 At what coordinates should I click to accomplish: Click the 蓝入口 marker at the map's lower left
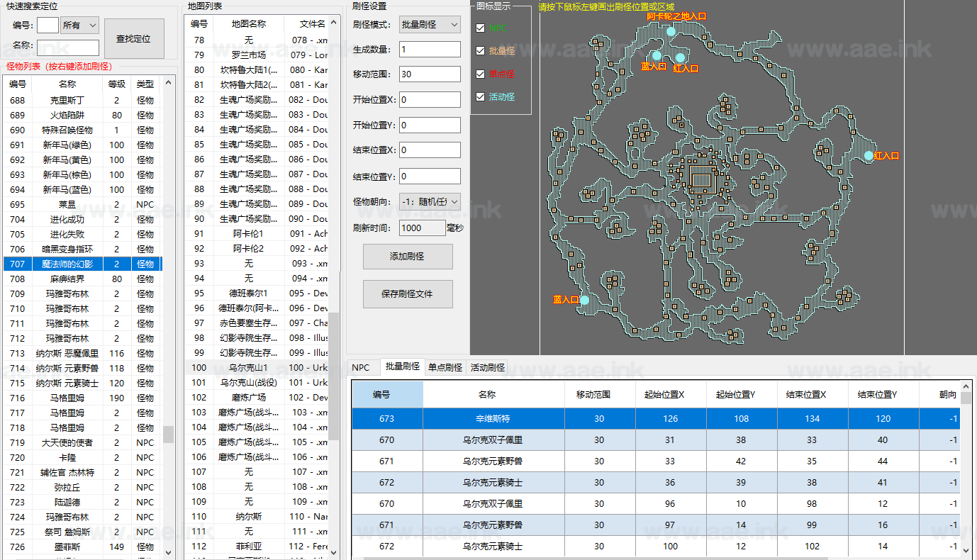[x=584, y=300]
